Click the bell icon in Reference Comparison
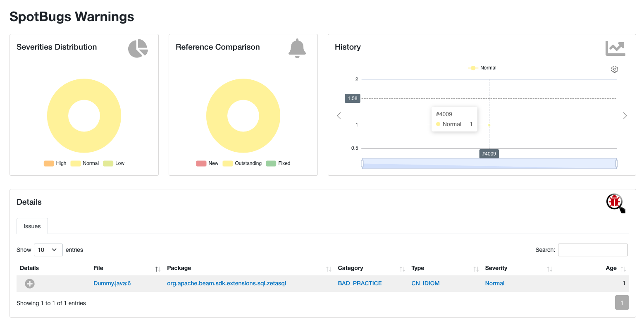The image size is (644, 325). point(297,48)
